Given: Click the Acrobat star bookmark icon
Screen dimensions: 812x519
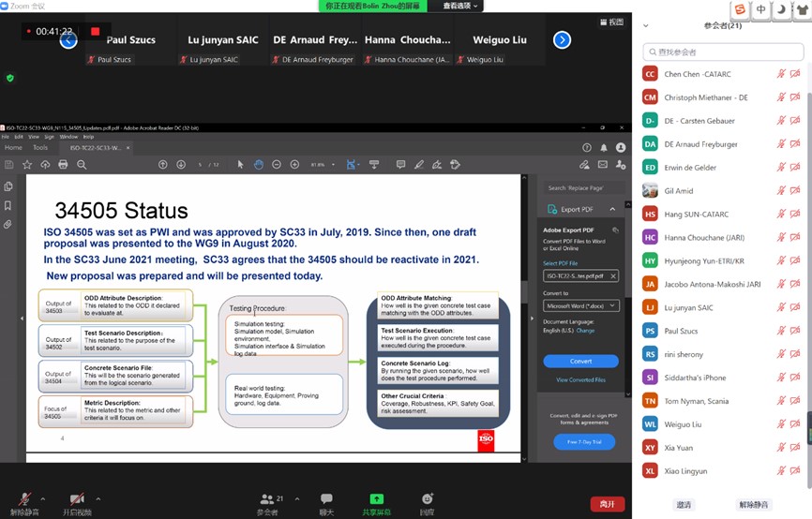Looking at the screenshot, I should (25, 165).
